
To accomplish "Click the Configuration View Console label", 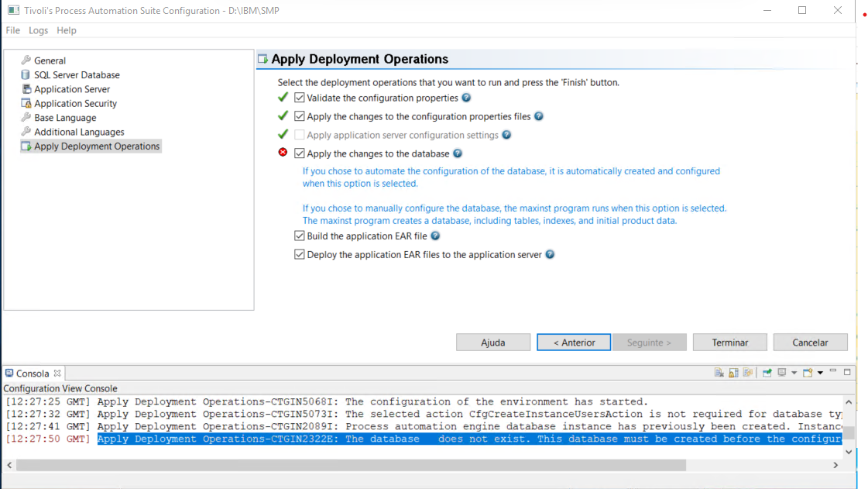I will point(60,388).
